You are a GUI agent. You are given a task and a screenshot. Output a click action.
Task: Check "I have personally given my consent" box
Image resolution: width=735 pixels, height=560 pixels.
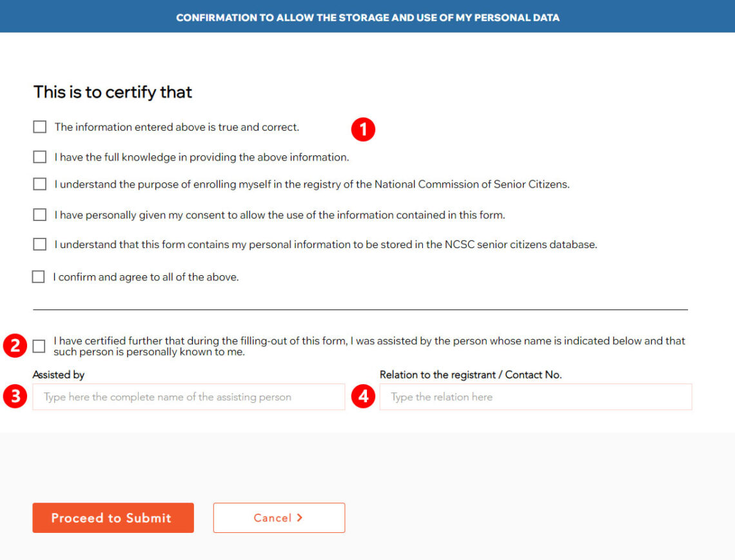pos(39,214)
